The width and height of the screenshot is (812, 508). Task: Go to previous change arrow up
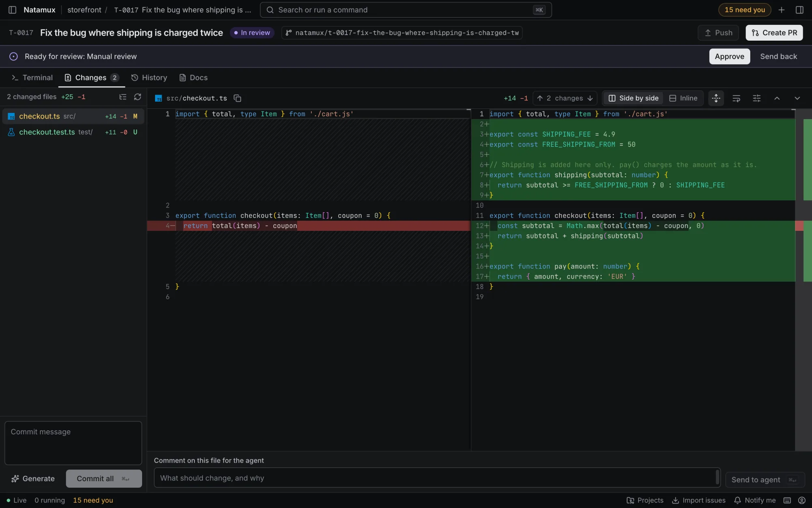[x=540, y=98]
